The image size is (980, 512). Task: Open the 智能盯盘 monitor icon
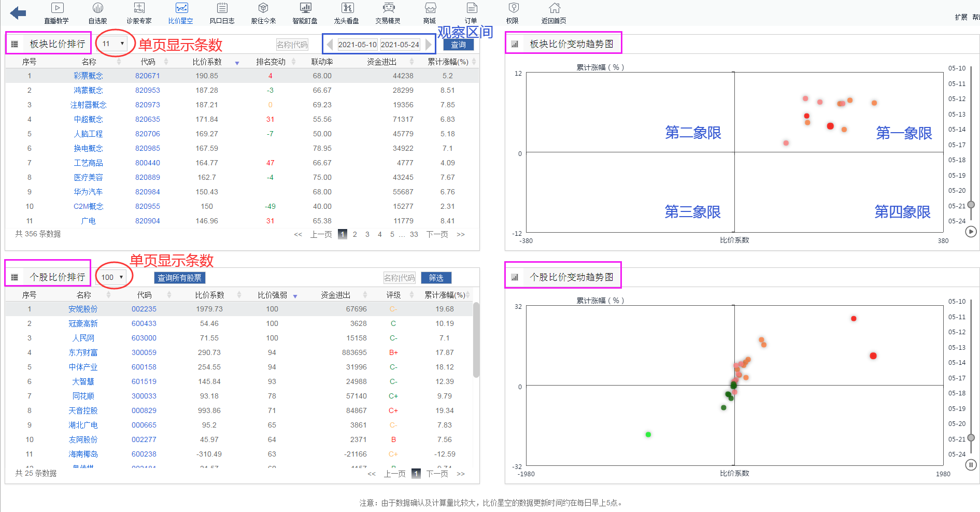[x=305, y=8]
